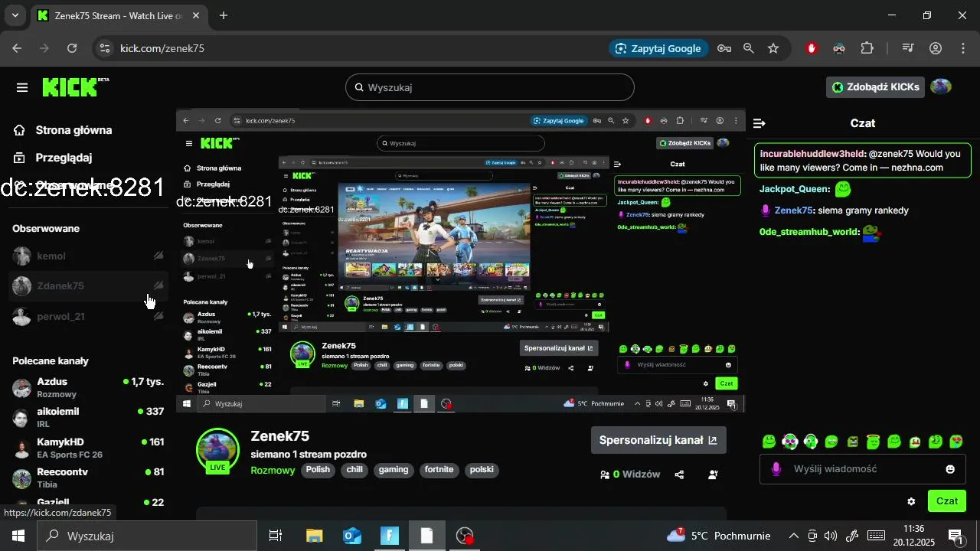Follow channel using person-plus icon
Screen dimensions: 980x551
point(713,474)
